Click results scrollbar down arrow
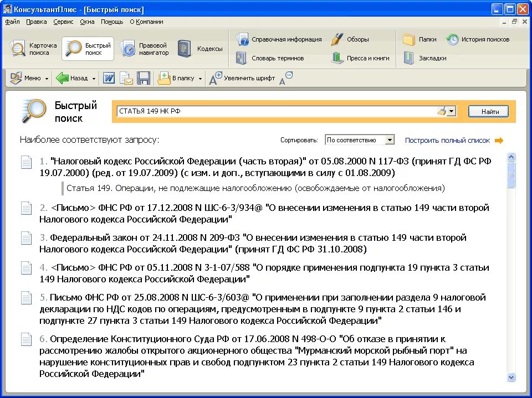This screenshot has height=398, width=532. coord(511,377)
